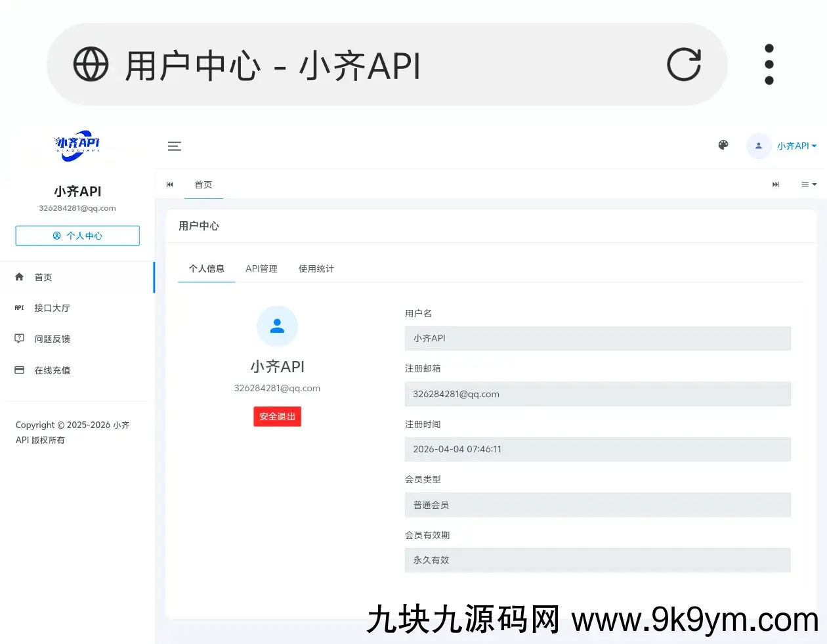Screen dimensions: 827x644
Task: Click the user avatar in top bar
Action: [758, 146]
